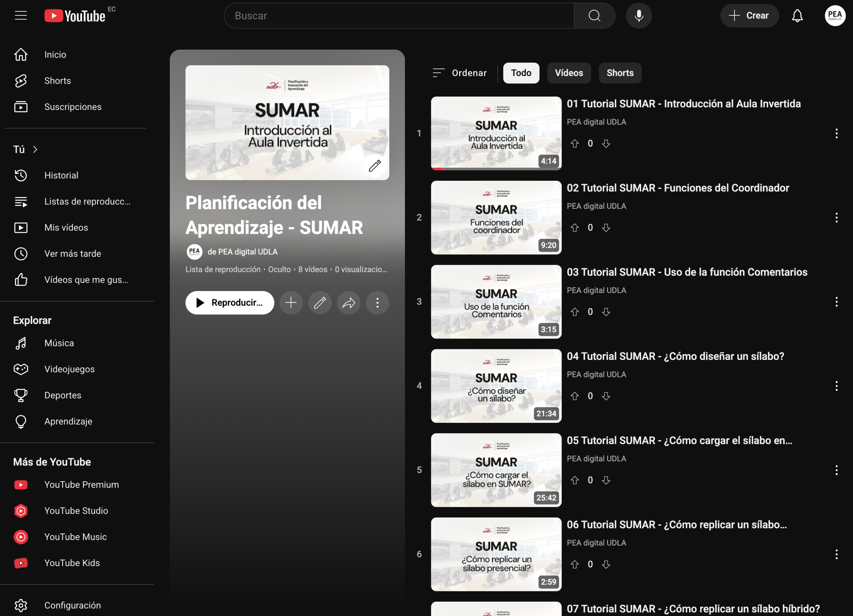Open more options for video 01
Image resolution: width=853 pixels, height=616 pixels.
(x=836, y=134)
